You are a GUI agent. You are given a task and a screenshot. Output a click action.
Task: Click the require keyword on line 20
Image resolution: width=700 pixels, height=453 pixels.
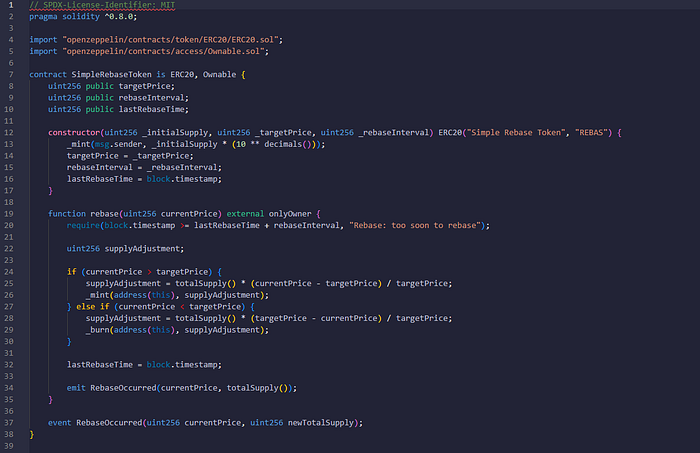pos(83,225)
